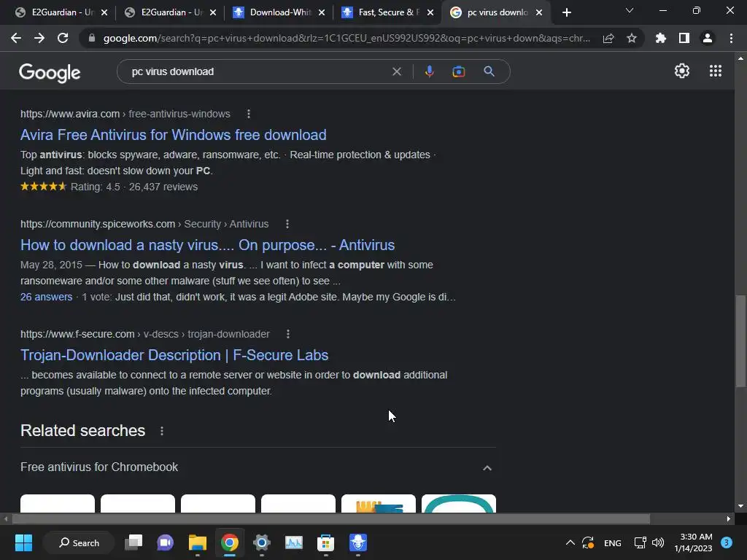
Task: Open 26 answers link
Action: 46,297
